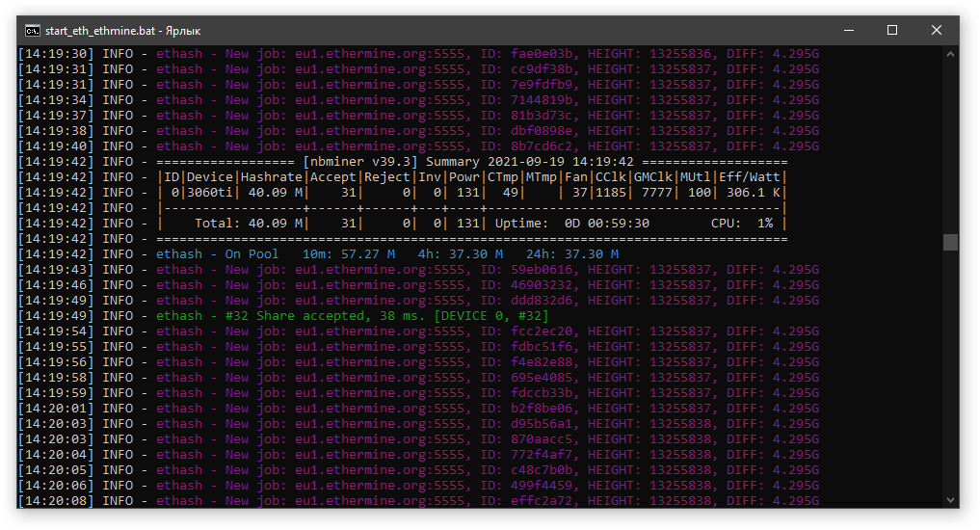Click job ID 7e9fdfb9
The image size is (980, 530).
542,85
